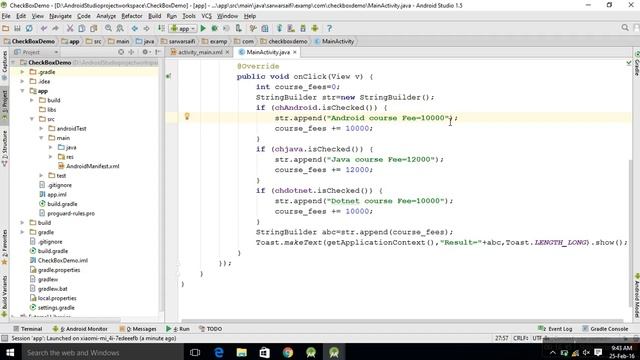The image size is (640, 360).
Task: Select AndroidManifest.xml in project tree
Action: pos(89,166)
